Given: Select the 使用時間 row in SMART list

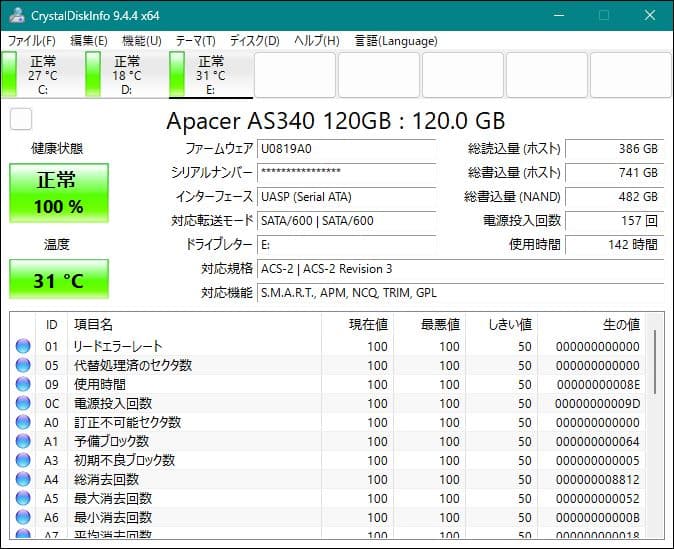Looking at the screenshot, I should pos(328,384).
